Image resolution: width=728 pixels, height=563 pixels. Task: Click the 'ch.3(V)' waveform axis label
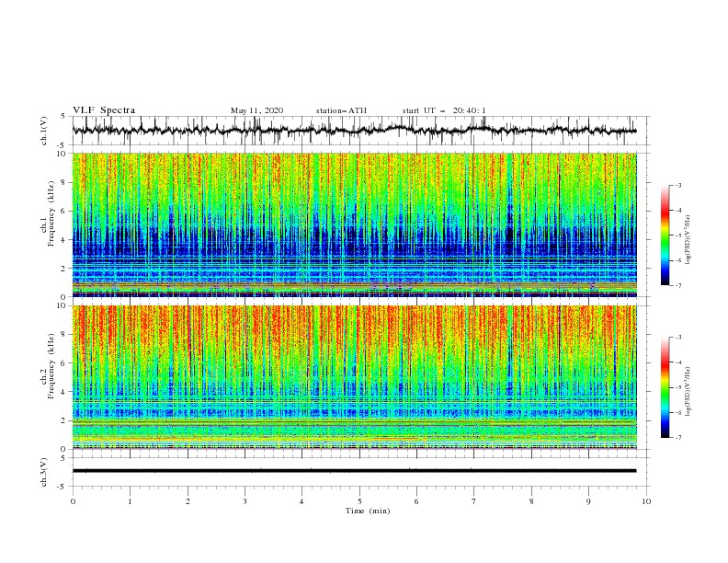point(44,472)
